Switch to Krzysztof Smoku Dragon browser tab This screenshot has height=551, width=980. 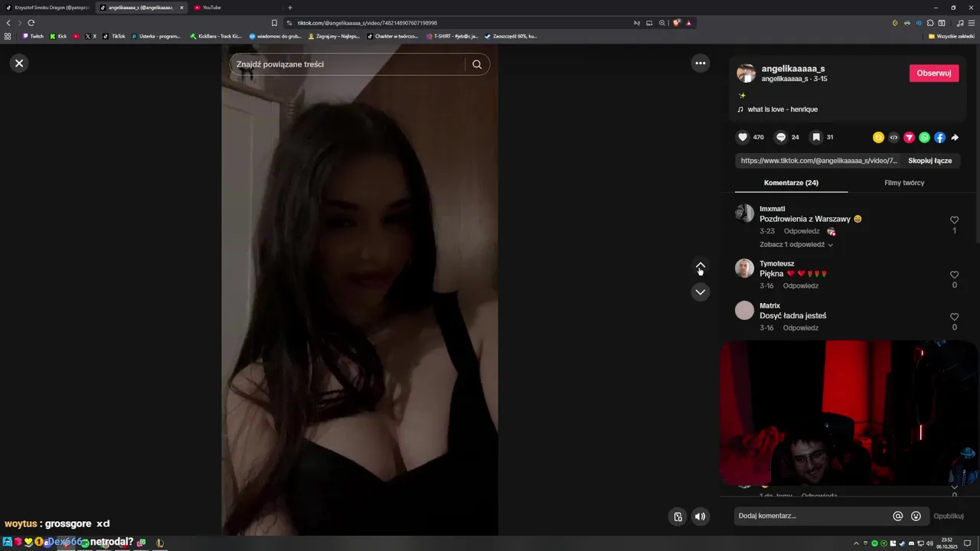click(x=47, y=8)
